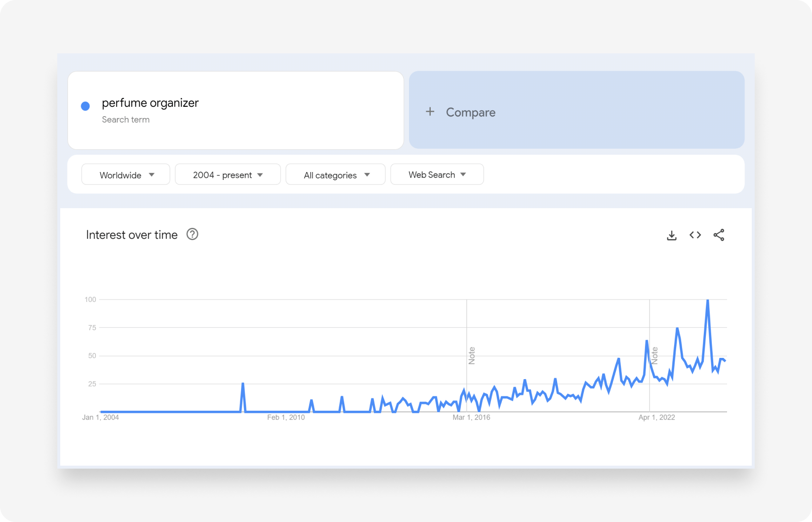Click the 100 value axis label
Screen dimensions: 812x522
[x=90, y=300]
